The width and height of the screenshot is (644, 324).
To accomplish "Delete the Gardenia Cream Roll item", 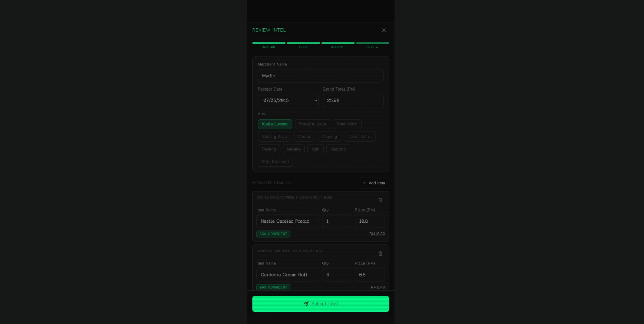I will [380, 253].
